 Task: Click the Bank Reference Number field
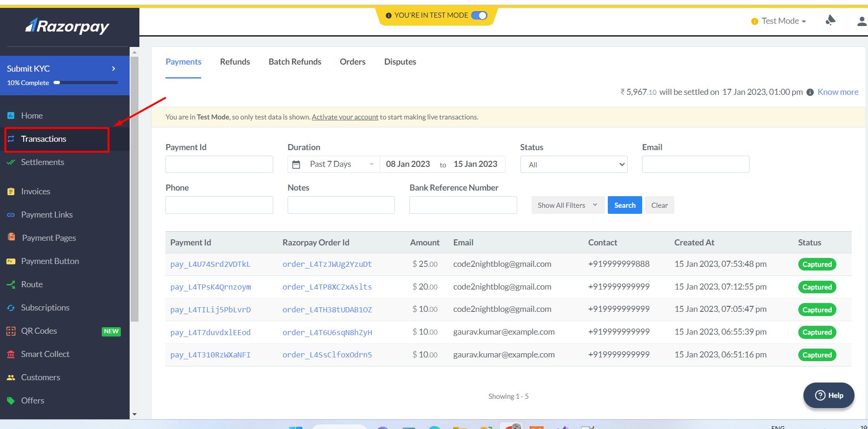pyautogui.click(x=463, y=205)
